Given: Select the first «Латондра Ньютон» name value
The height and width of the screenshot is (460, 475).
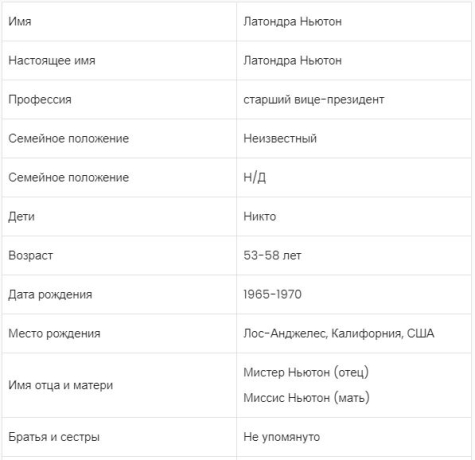Looking at the screenshot, I should coord(292,22).
